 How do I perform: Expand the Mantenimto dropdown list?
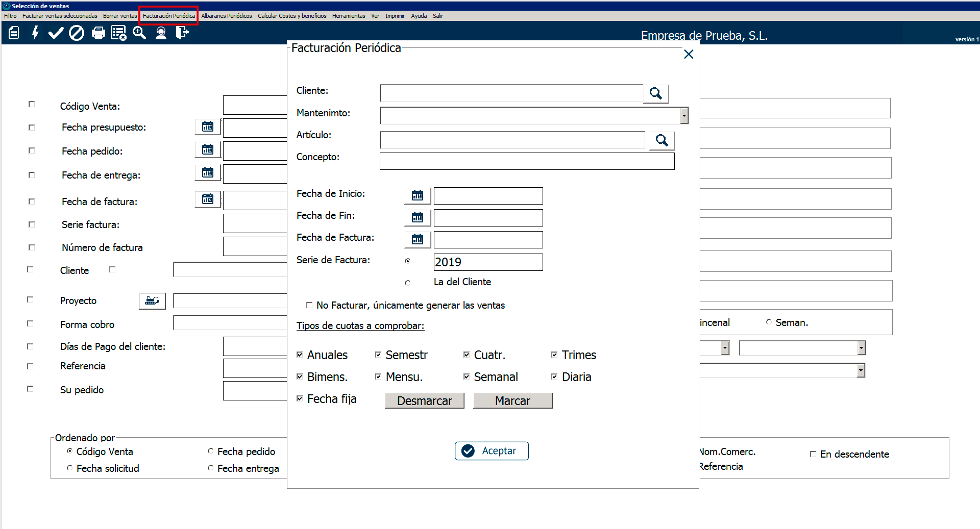pyautogui.click(x=684, y=116)
